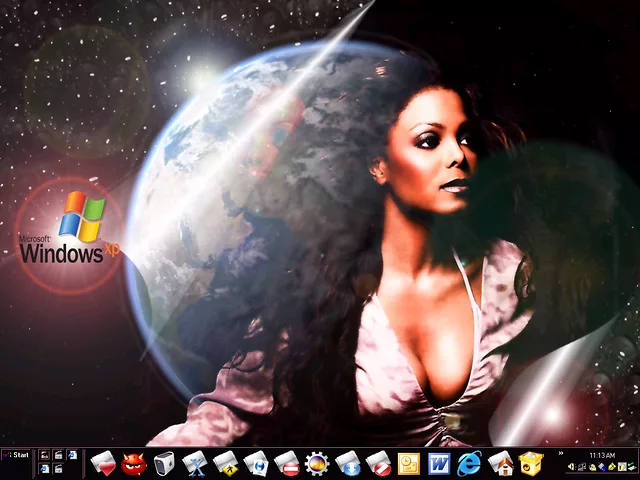The height and width of the screenshot is (480, 640).
Task: Open the folder with red no-entry sign
Action: click(x=378, y=463)
